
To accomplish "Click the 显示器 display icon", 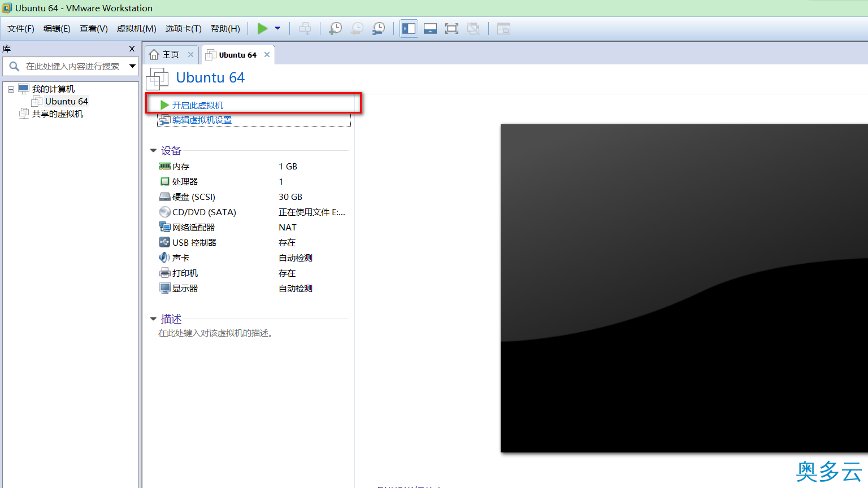I will 164,288.
